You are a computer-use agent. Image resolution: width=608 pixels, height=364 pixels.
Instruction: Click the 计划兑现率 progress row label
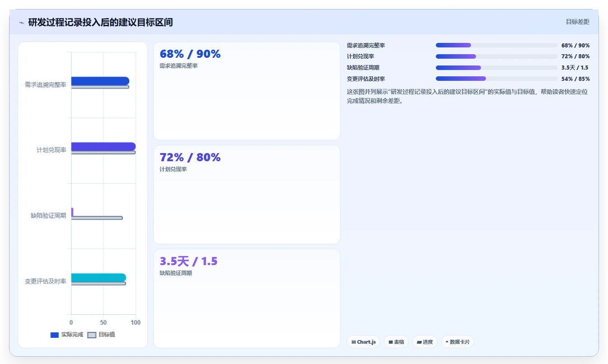click(360, 56)
